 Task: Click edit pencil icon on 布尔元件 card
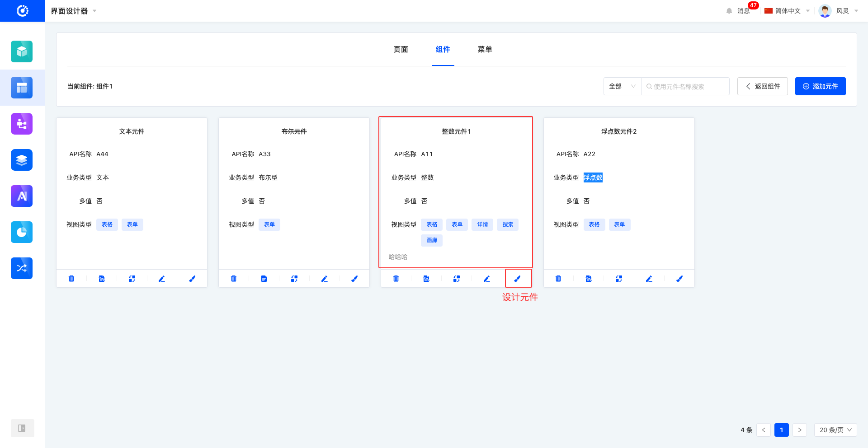pyautogui.click(x=324, y=279)
